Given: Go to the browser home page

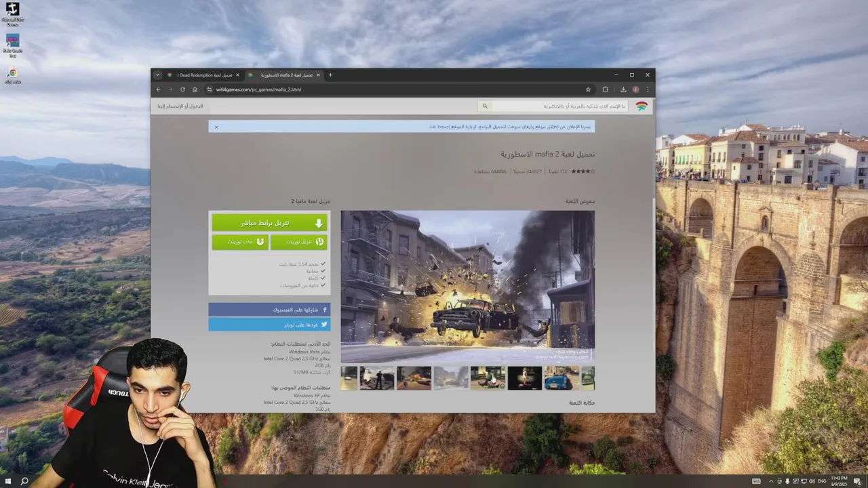Looking at the screenshot, I should (x=195, y=89).
